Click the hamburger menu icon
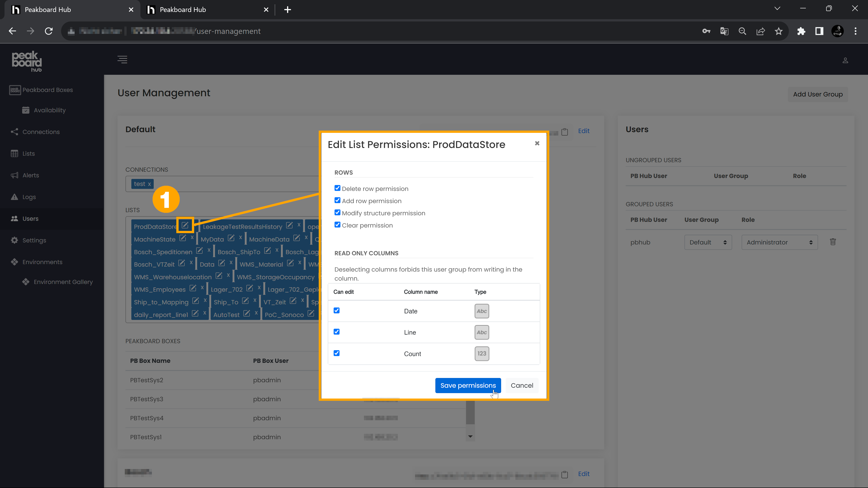Image resolution: width=868 pixels, height=488 pixels. point(123,60)
